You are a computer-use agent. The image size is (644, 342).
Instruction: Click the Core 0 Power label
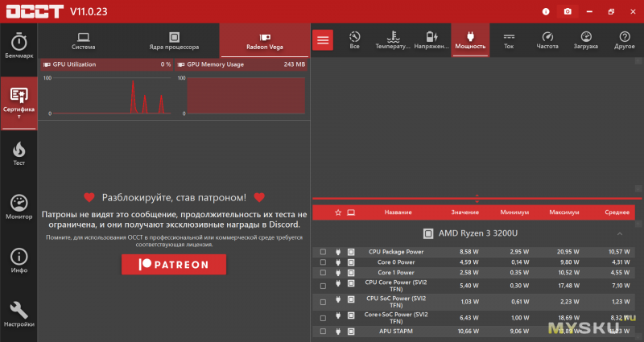tap(396, 262)
